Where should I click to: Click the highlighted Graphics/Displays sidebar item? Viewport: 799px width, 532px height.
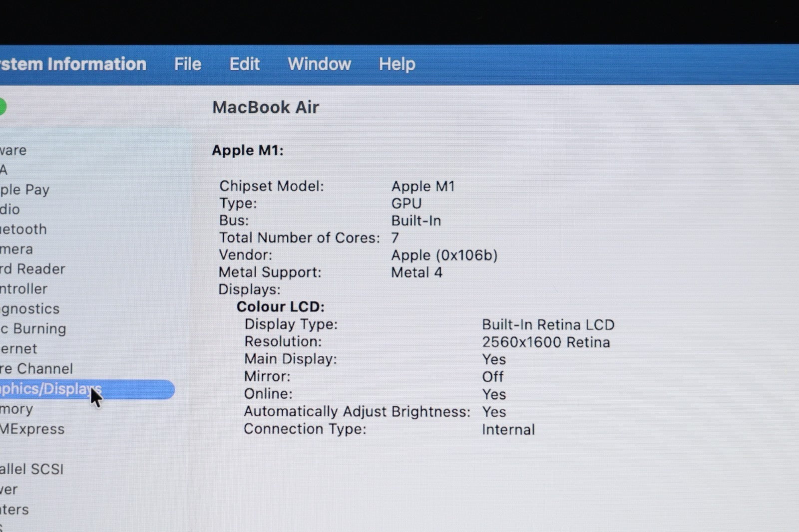pyautogui.click(x=50, y=389)
